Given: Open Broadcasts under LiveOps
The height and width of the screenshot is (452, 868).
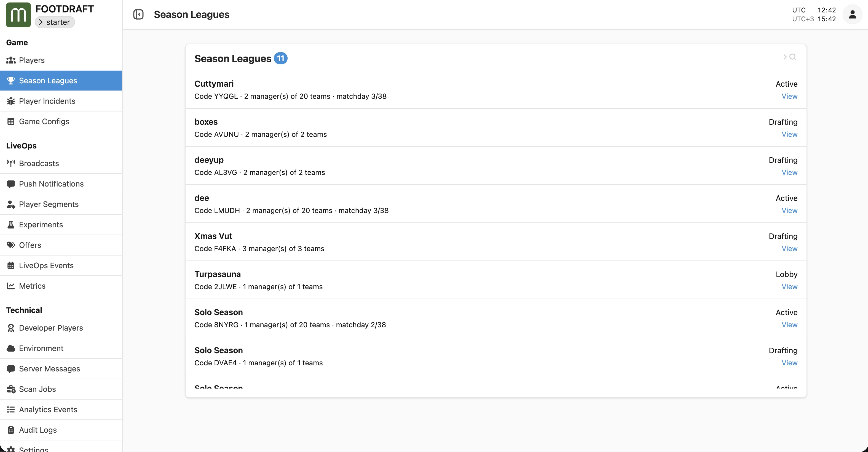Looking at the screenshot, I should [x=61, y=163].
